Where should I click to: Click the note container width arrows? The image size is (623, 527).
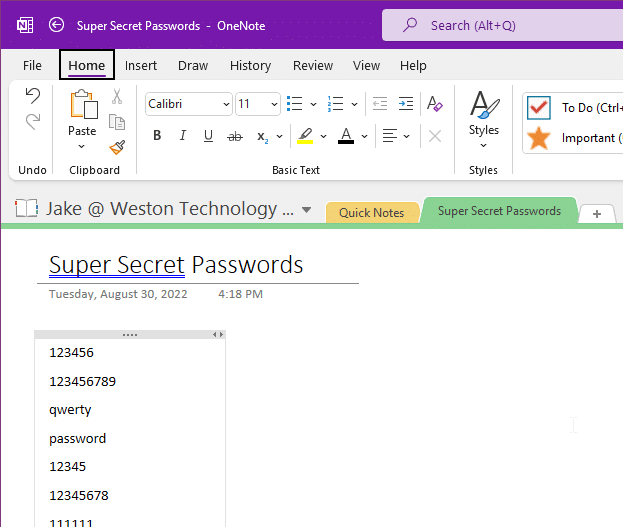pos(218,334)
